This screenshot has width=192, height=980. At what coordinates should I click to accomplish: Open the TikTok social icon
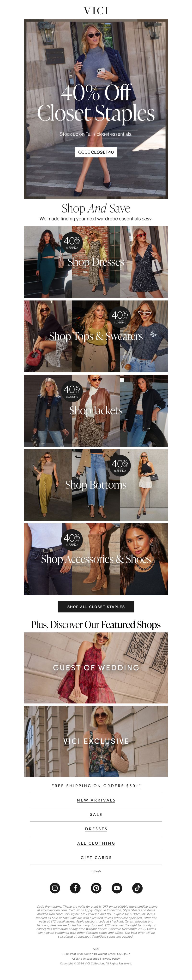coord(137,888)
